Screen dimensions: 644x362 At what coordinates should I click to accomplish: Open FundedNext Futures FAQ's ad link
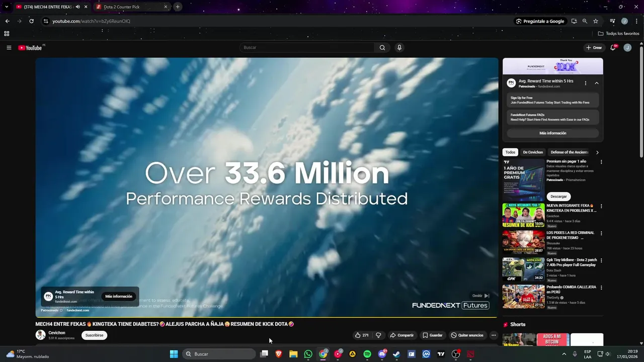(x=552, y=117)
